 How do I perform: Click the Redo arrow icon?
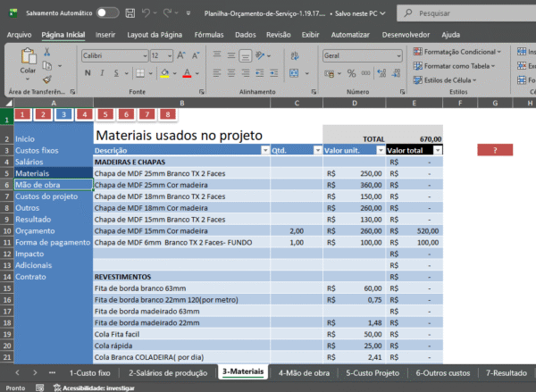[167, 13]
